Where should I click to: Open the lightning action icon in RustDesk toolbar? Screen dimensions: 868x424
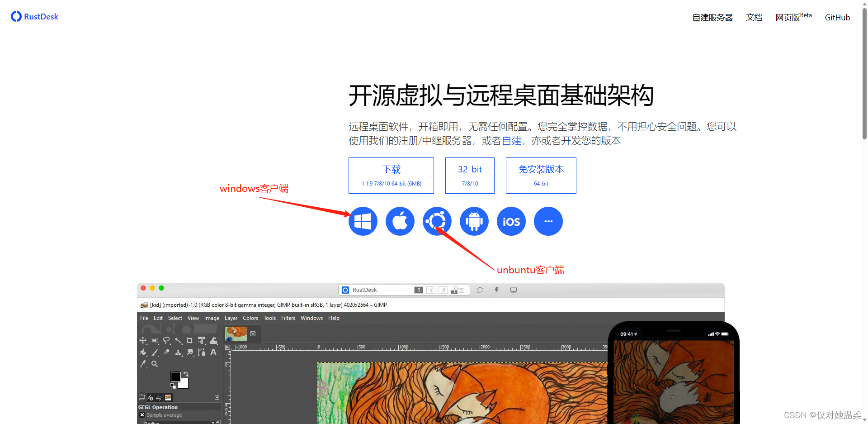tap(496, 290)
